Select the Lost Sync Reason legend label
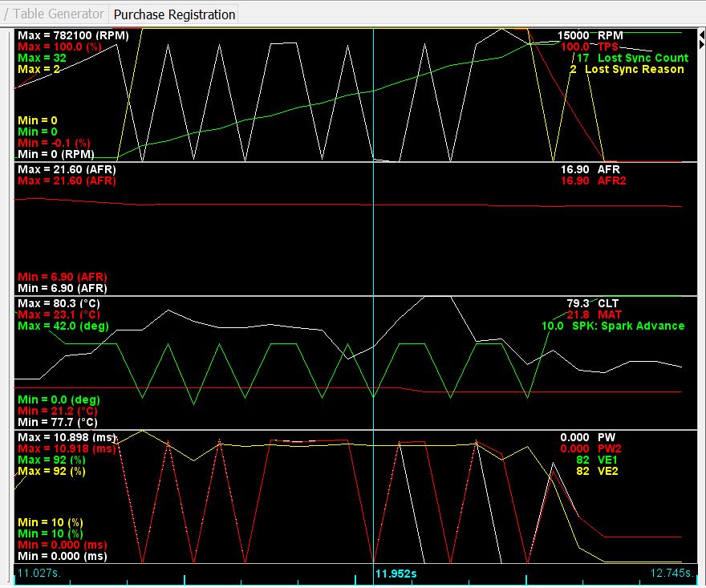The height and width of the screenshot is (588, 706). coord(635,70)
